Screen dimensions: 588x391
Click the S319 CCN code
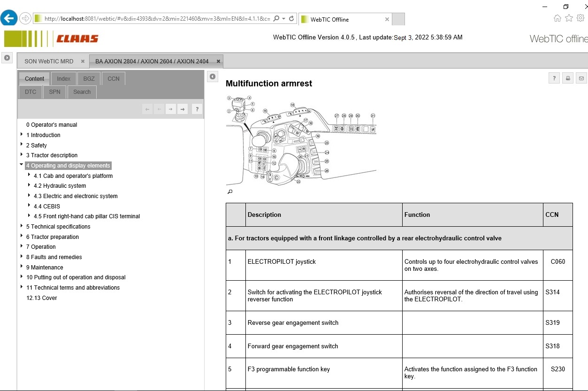tap(552, 322)
